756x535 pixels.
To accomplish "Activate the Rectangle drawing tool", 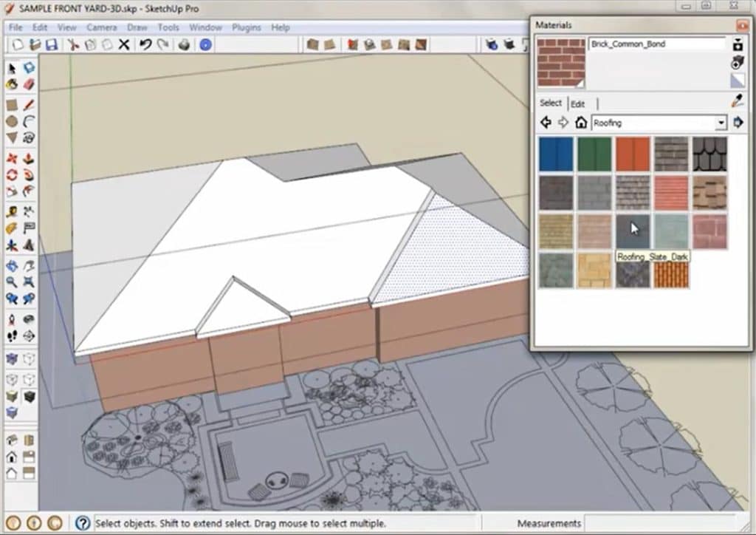I will (x=12, y=105).
